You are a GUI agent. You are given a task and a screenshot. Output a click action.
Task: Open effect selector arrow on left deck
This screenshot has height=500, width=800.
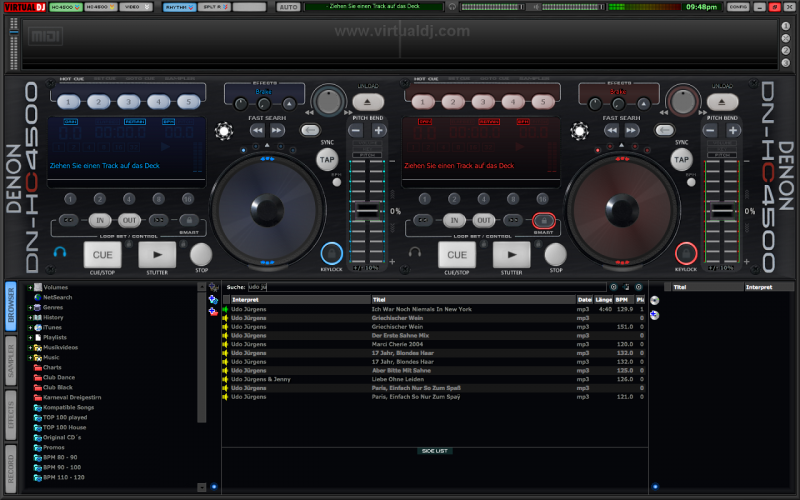click(x=289, y=104)
